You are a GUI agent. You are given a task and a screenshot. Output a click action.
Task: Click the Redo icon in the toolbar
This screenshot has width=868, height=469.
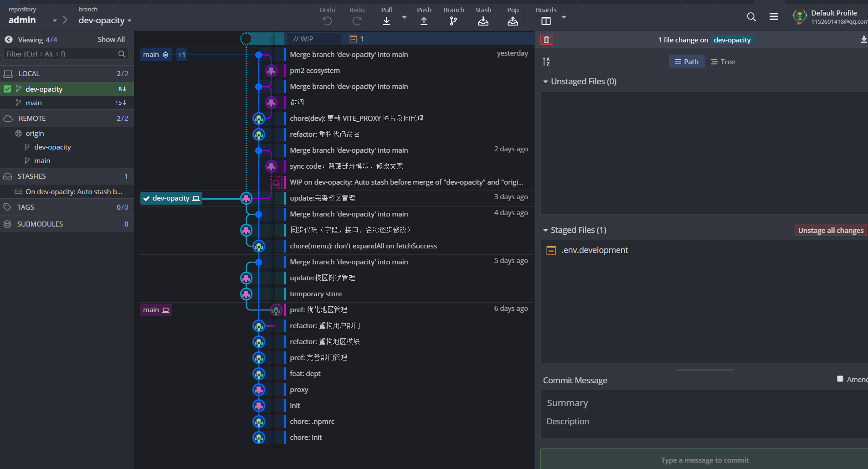357,21
